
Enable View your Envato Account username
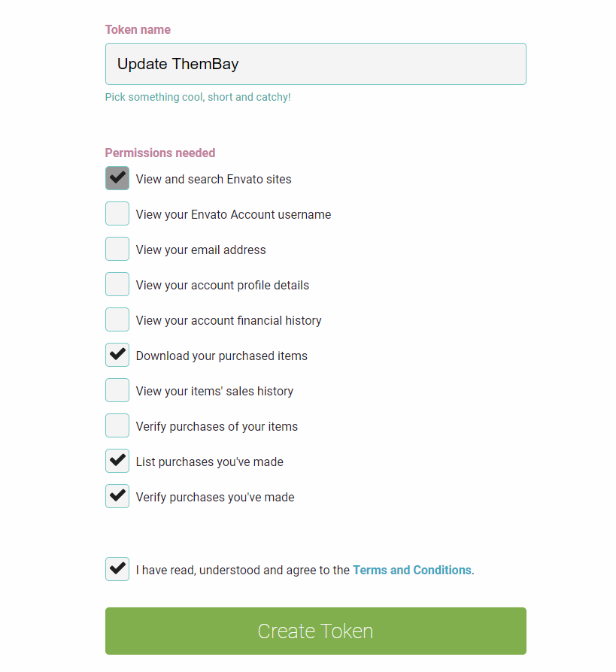(117, 213)
